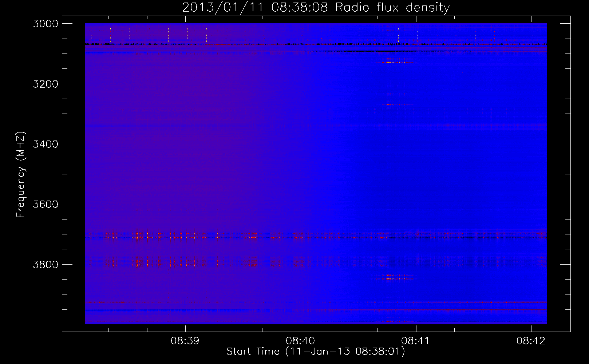Image resolution: width=589 pixels, height=364 pixels.
Task: Click the 08:40 time tick label
Action: [301, 341]
